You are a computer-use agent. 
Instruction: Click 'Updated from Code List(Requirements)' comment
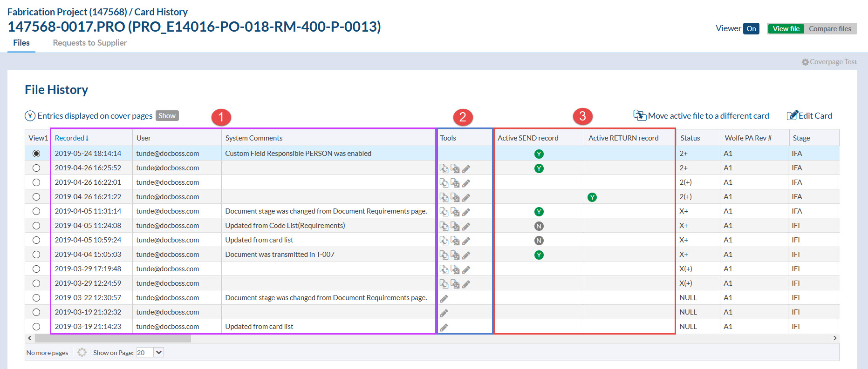coord(285,226)
